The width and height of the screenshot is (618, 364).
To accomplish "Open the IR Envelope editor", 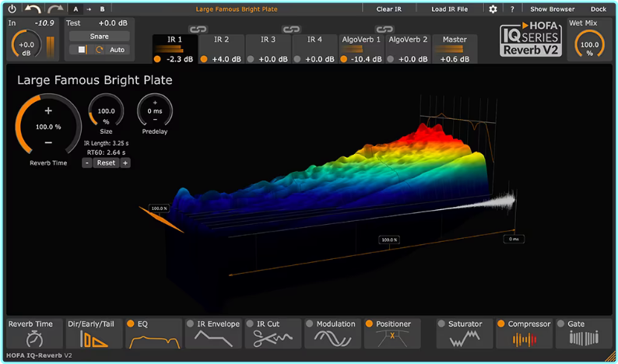I will [x=213, y=334].
